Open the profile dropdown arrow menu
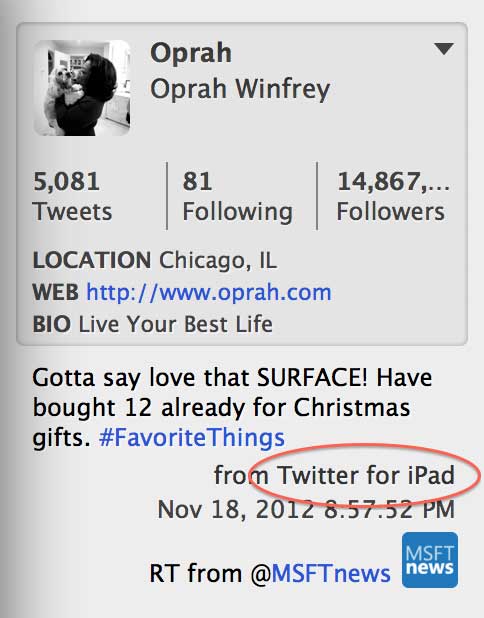484x618 pixels. coord(444,48)
